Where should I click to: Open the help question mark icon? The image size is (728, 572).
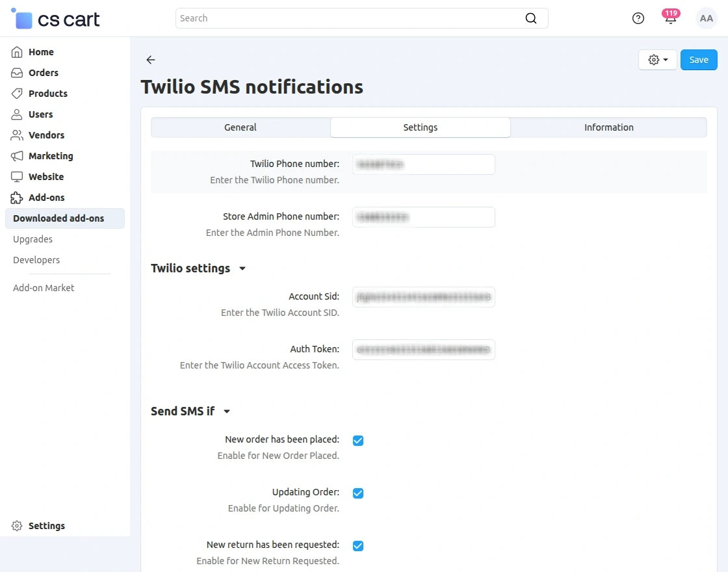pyautogui.click(x=638, y=18)
